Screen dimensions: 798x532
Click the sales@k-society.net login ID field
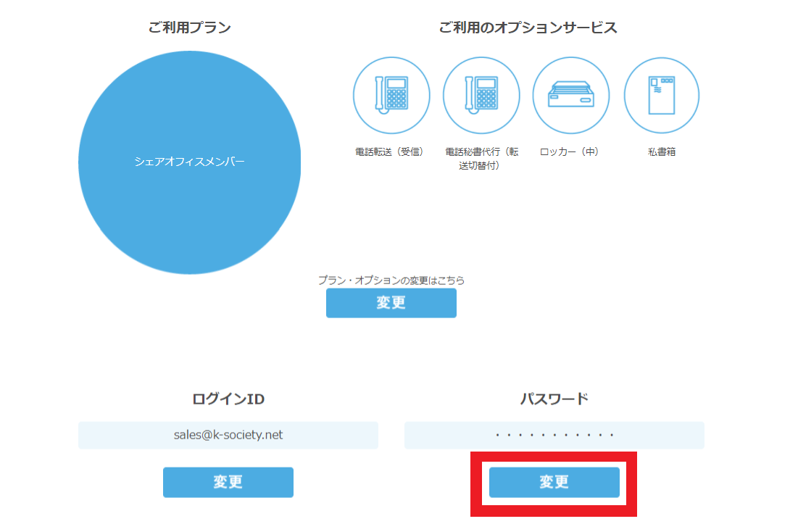pyautogui.click(x=228, y=435)
